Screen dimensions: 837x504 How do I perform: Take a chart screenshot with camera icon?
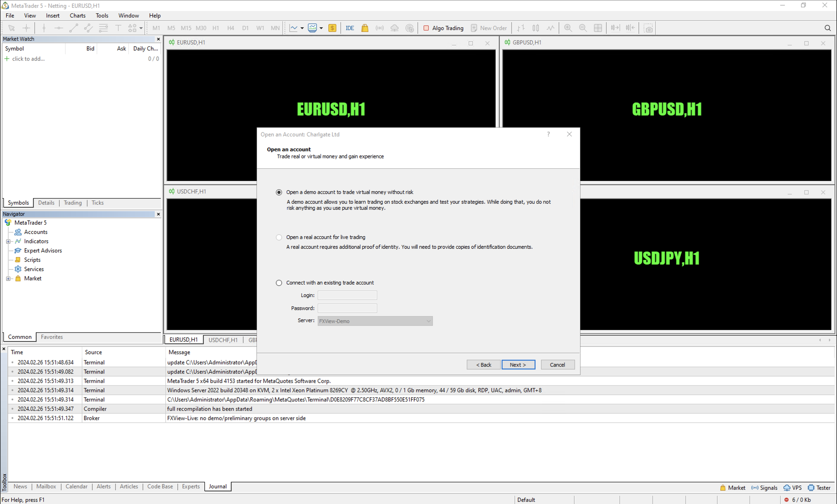point(648,28)
